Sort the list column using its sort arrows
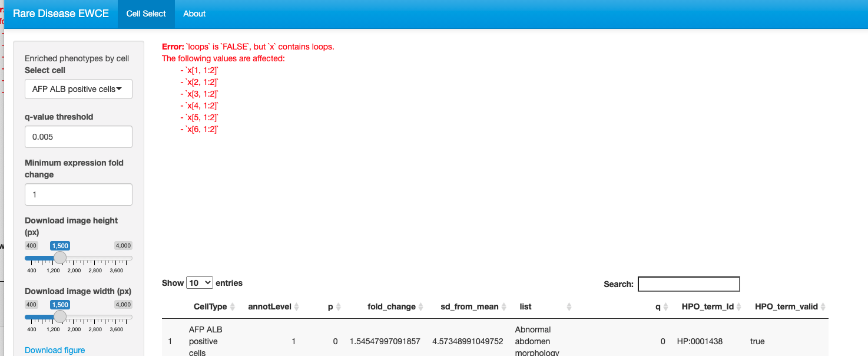Image resolution: width=868 pixels, height=356 pixels. click(568, 306)
